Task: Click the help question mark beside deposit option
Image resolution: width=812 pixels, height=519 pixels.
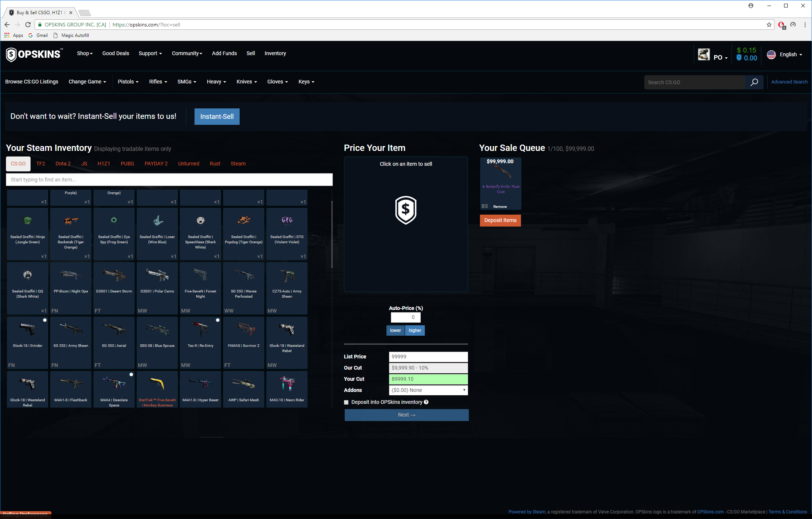Action: 426,402
